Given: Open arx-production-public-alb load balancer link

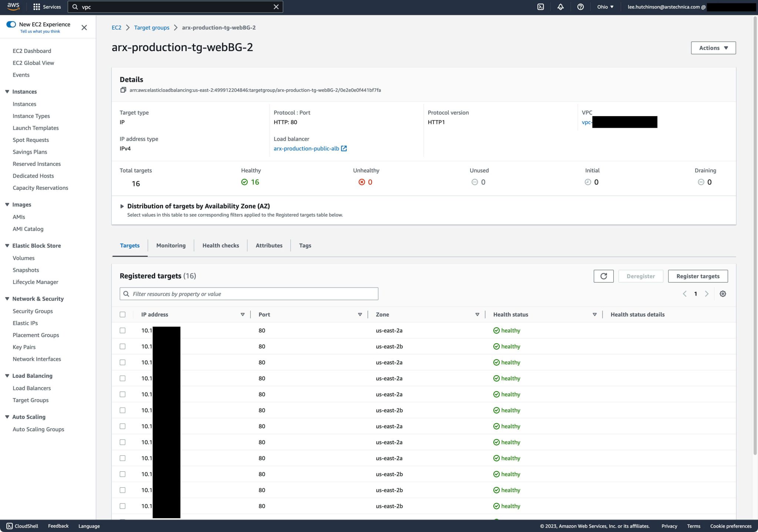Looking at the screenshot, I should pyautogui.click(x=306, y=148).
